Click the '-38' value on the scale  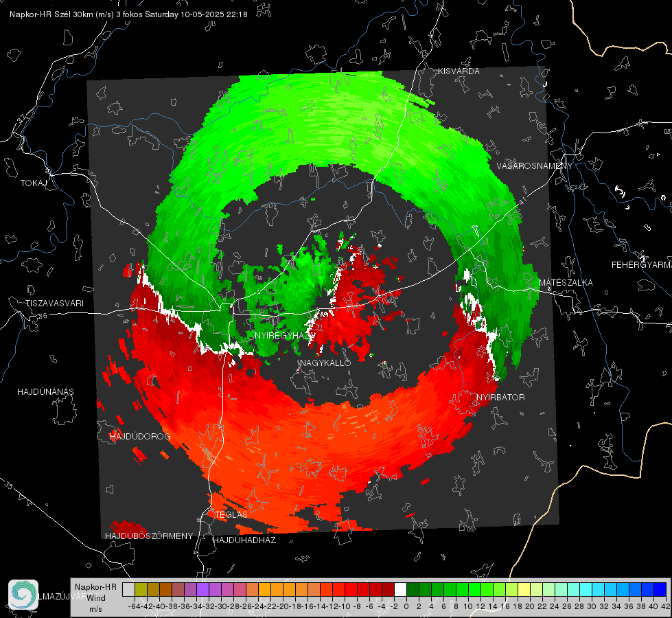[172, 606]
